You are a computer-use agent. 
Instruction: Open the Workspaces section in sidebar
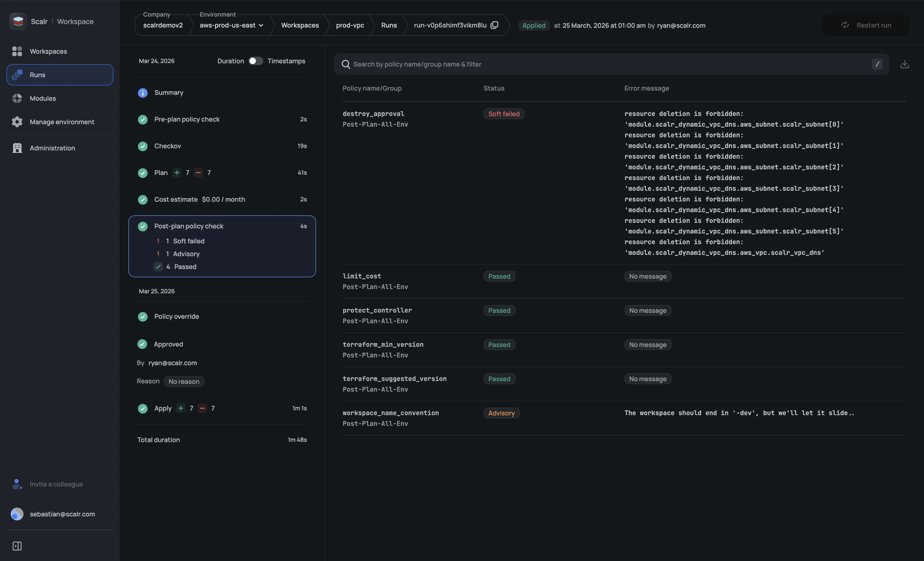point(48,51)
